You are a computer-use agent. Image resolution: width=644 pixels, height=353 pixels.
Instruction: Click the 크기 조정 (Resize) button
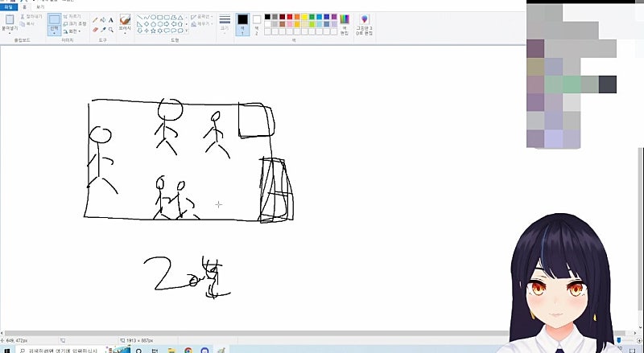pos(75,23)
